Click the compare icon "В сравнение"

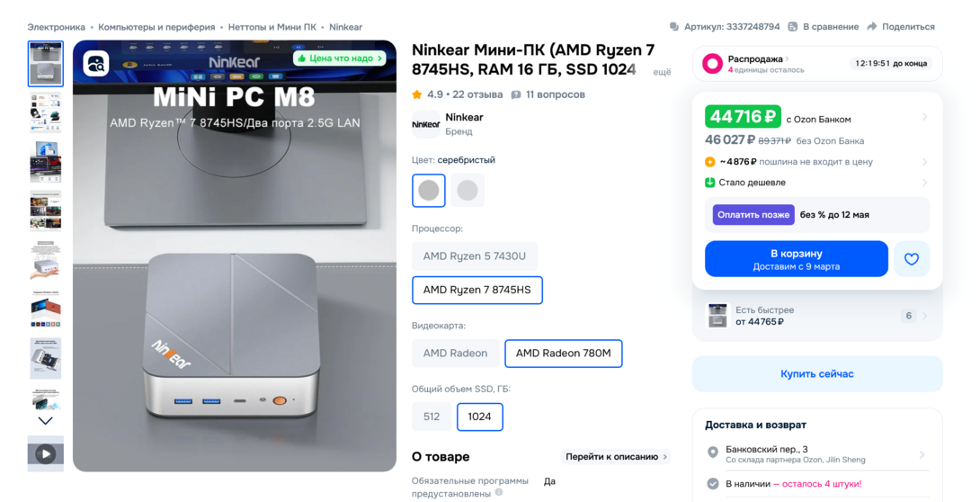[793, 27]
